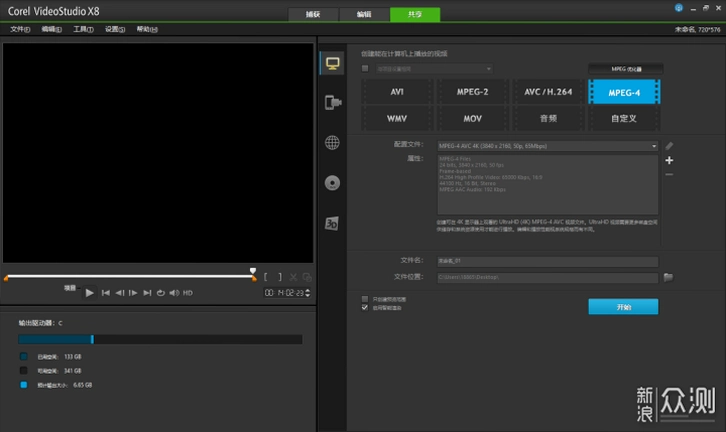The height and width of the screenshot is (432, 726).
Task: Select the 3D movie output icon
Action: [x=332, y=224]
